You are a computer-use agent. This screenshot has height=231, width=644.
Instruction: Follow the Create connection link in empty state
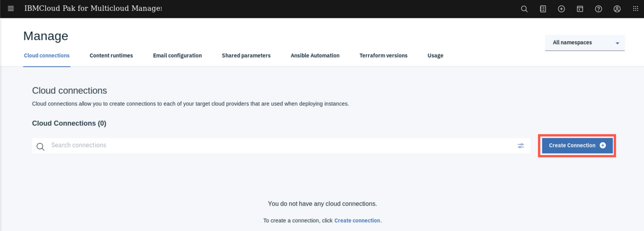(357, 221)
